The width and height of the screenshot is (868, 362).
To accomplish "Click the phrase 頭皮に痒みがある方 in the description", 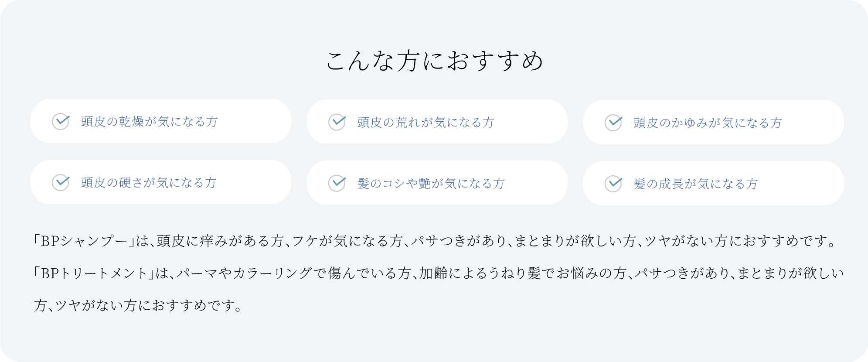I will (220, 241).
